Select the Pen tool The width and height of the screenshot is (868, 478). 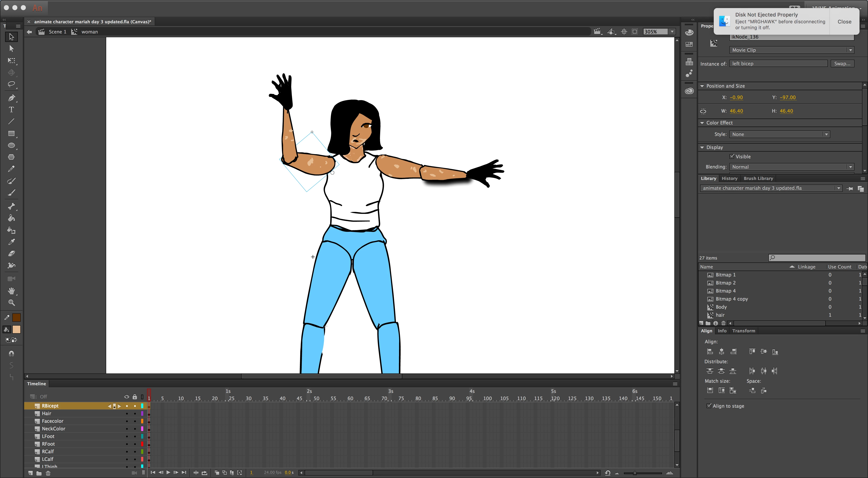11,98
